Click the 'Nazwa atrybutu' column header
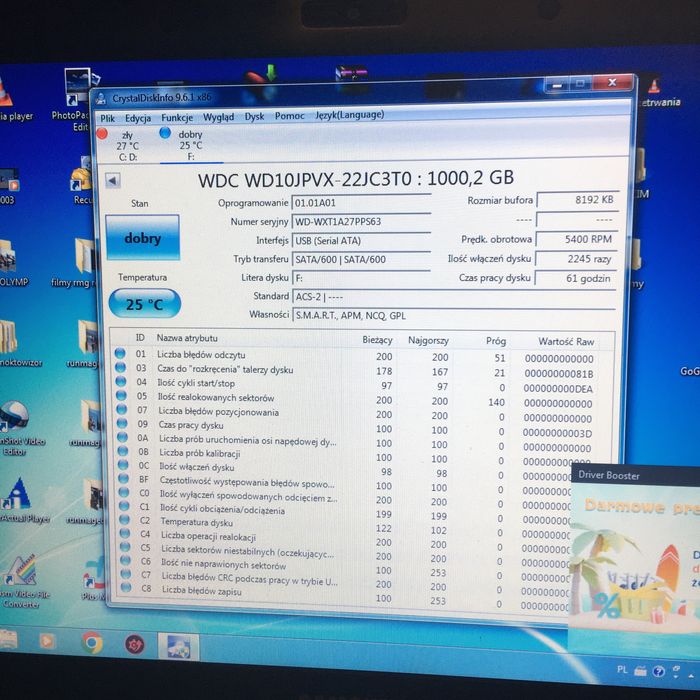Image resolution: width=700 pixels, height=700 pixels. click(187, 338)
